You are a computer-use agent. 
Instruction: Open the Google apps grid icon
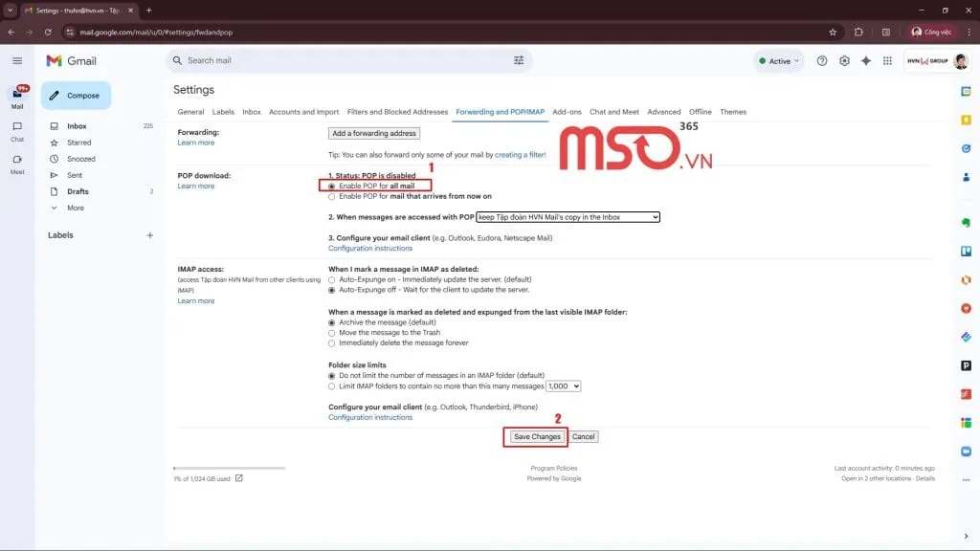[x=888, y=61]
